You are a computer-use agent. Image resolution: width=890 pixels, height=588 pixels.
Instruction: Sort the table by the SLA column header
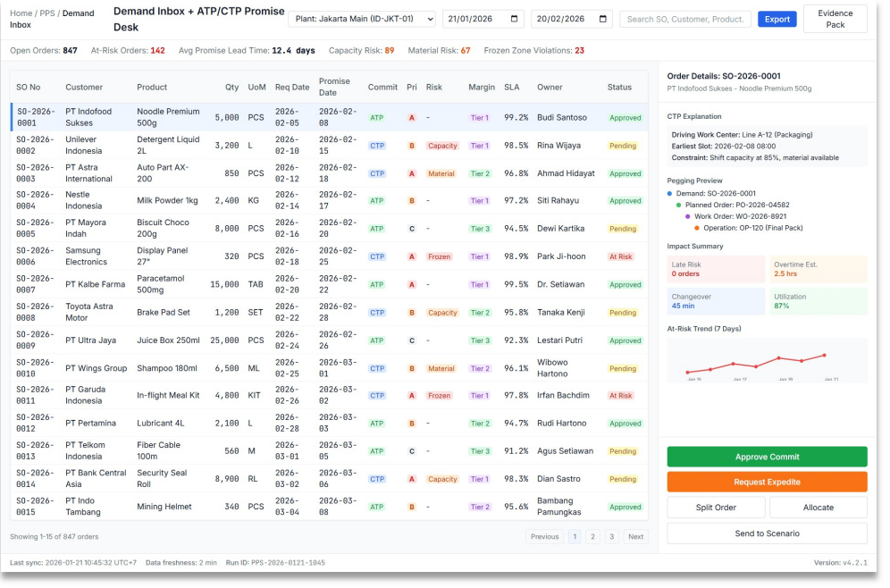pos(511,88)
